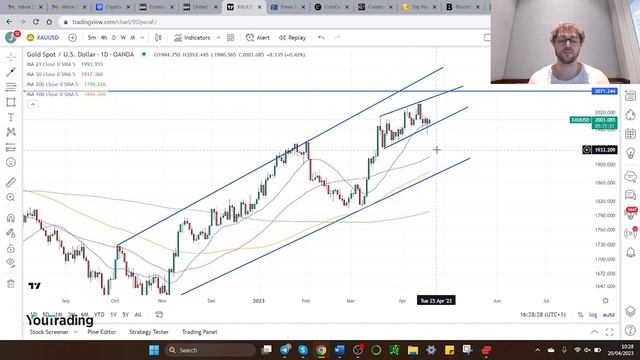Toggle auto scale

609,315
